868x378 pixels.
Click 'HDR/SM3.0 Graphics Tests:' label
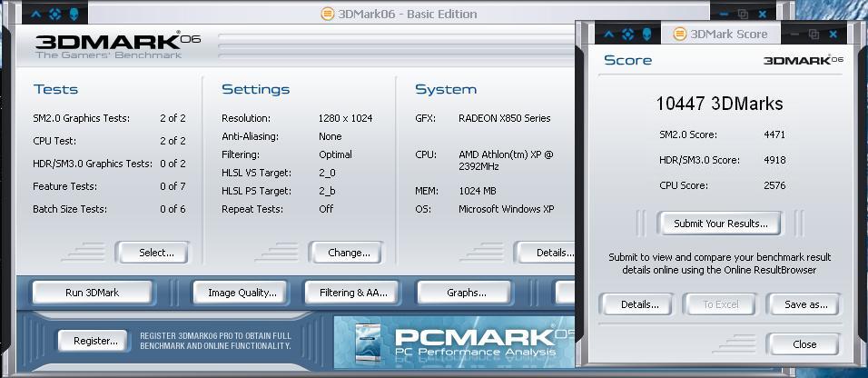93,164
